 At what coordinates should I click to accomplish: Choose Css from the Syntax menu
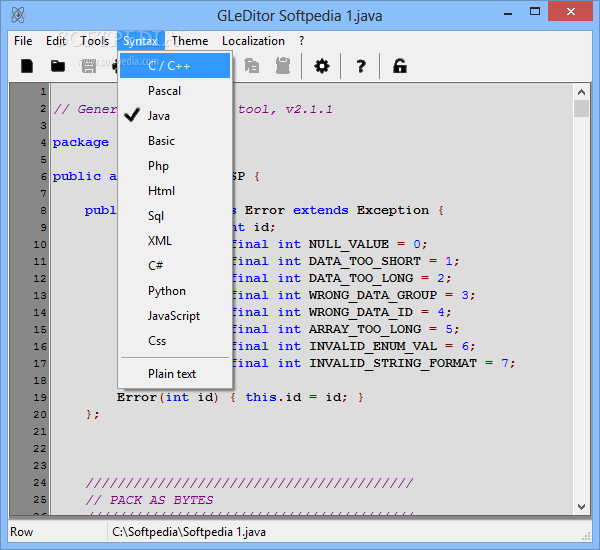click(175, 341)
